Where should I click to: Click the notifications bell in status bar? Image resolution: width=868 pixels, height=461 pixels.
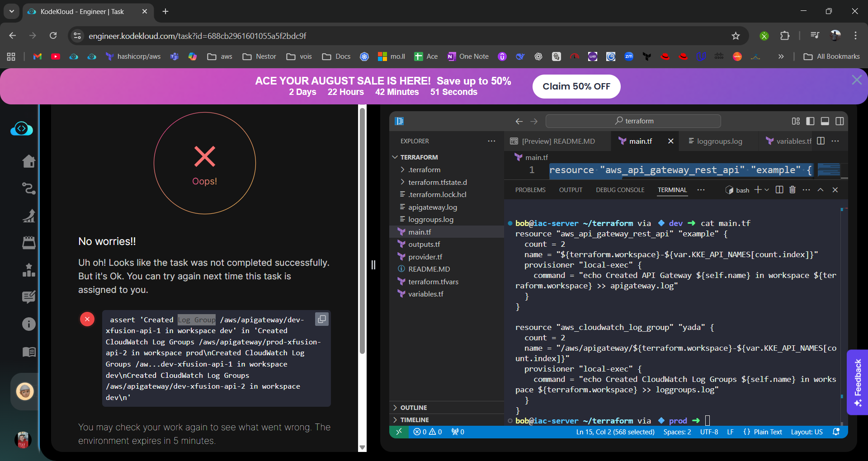(836, 432)
